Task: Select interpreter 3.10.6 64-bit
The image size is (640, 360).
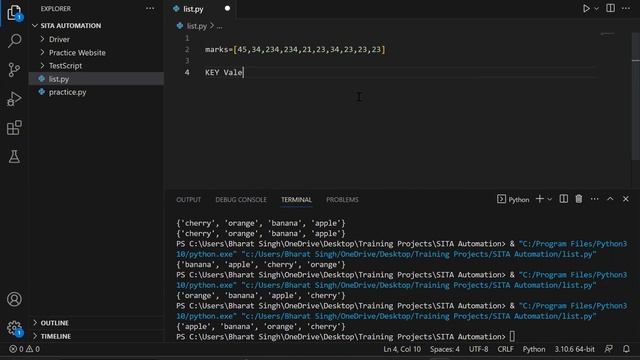Action: [574, 349]
